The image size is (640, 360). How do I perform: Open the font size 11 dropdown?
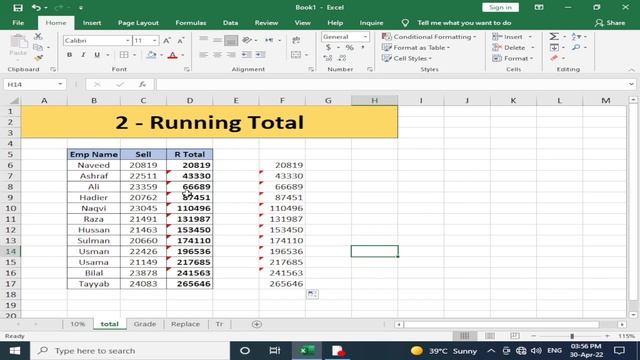point(154,40)
